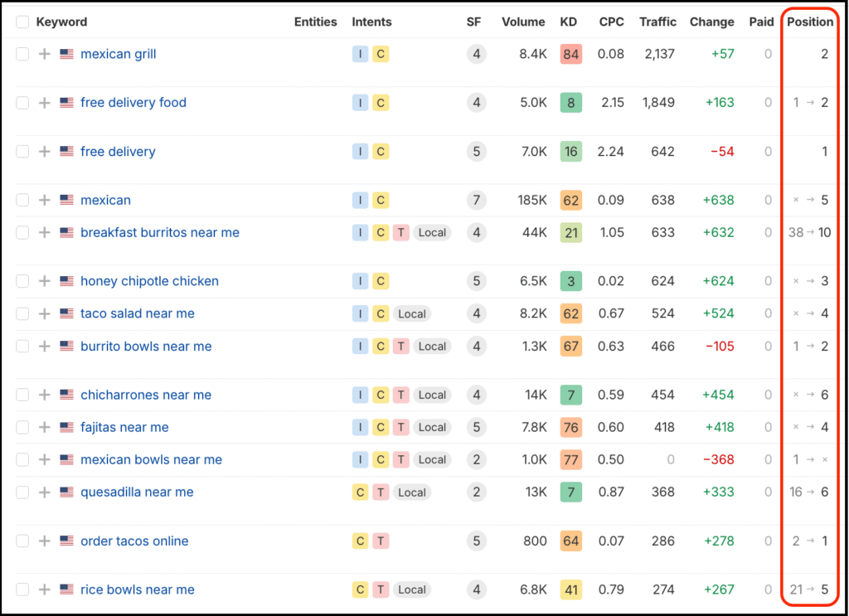Click the US flag next to "free delivery"
The height and width of the screenshot is (616, 849).
[x=66, y=152]
